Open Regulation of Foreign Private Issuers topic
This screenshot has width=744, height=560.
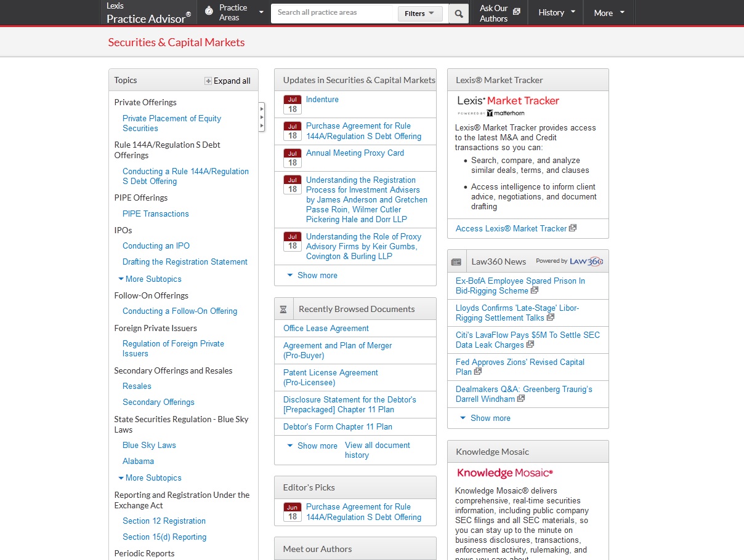173,348
